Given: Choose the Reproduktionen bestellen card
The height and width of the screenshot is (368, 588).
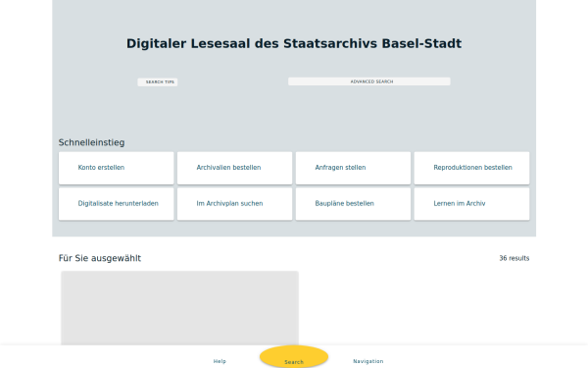Looking at the screenshot, I should pyautogui.click(x=471, y=168).
